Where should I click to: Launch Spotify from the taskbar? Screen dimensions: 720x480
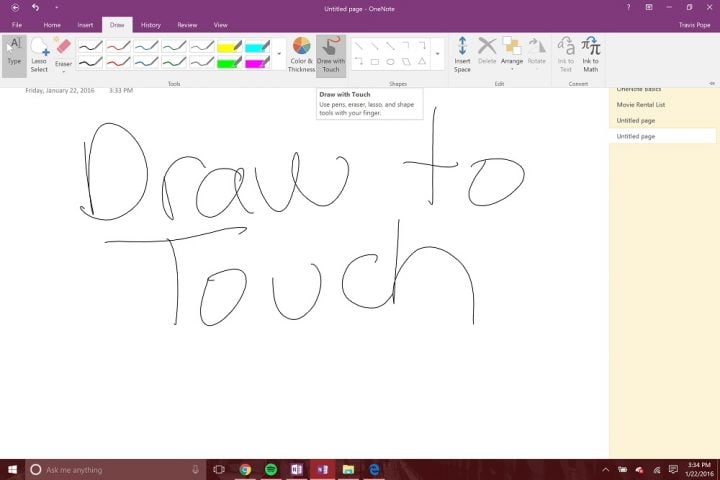(271, 469)
